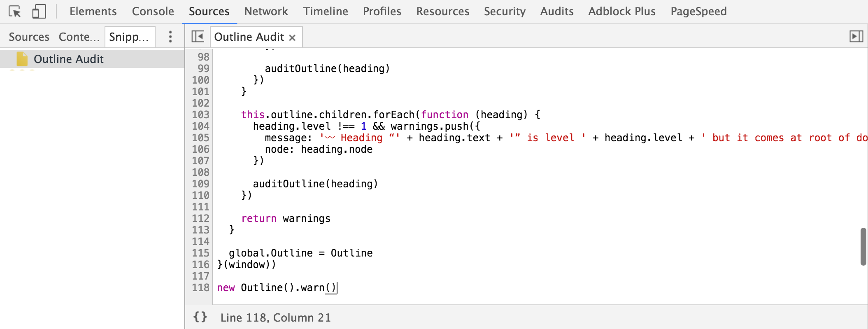Click line number 103 in the gutter
Viewport: 868px width, 329px height.
pos(200,114)
